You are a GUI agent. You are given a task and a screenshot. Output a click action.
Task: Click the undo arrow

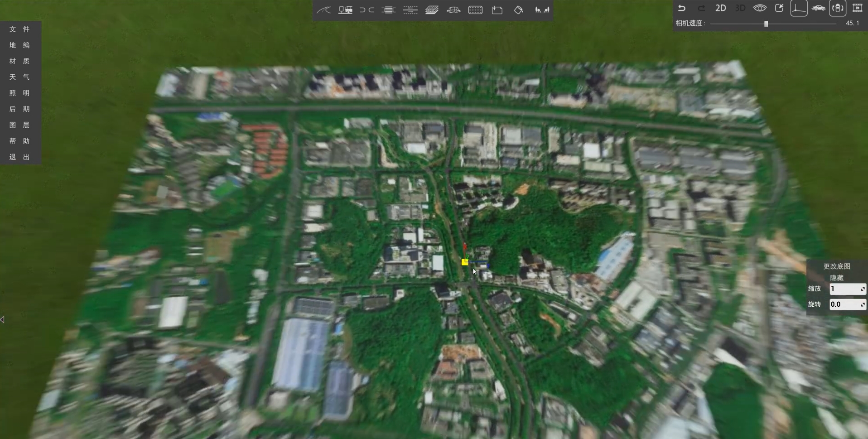682,8
